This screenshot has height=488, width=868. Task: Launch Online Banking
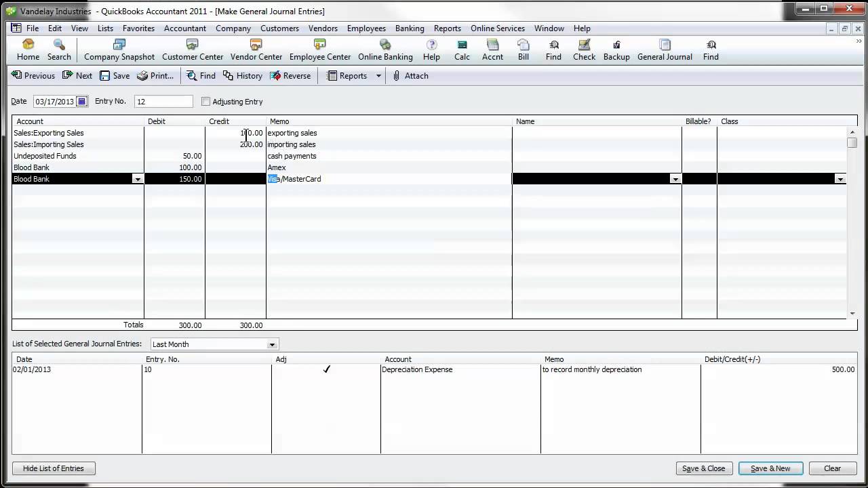(385, 50)
